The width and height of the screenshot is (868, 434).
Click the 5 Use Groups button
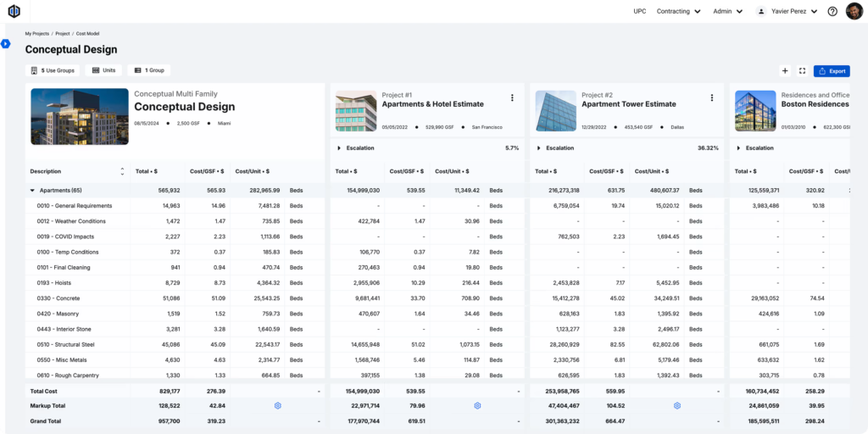pos(53,70)
